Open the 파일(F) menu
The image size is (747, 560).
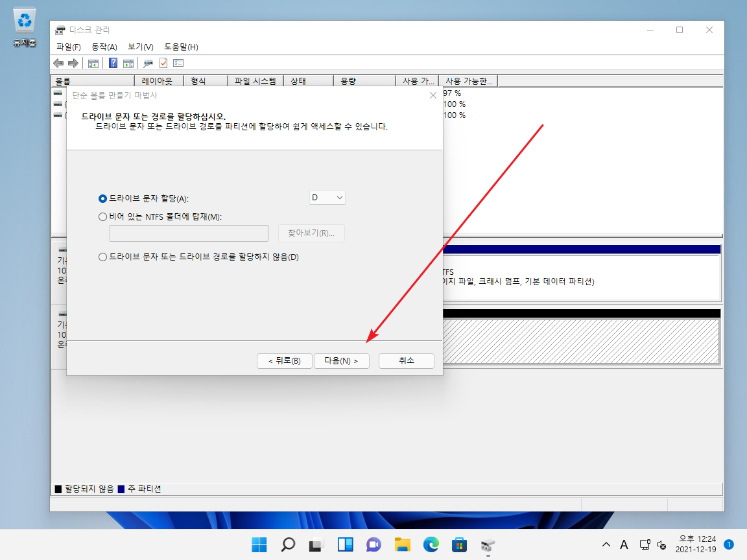pyautogui.click(x=69, y=47)
